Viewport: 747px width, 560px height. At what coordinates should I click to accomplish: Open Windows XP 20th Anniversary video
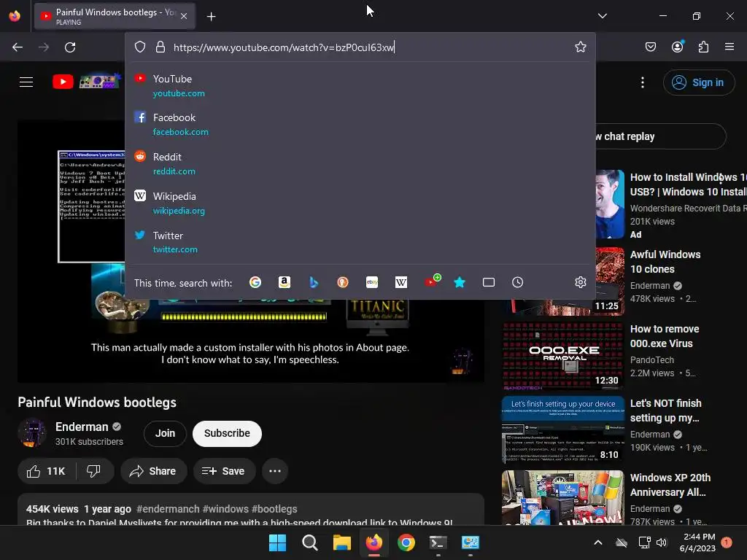point(670,485)
